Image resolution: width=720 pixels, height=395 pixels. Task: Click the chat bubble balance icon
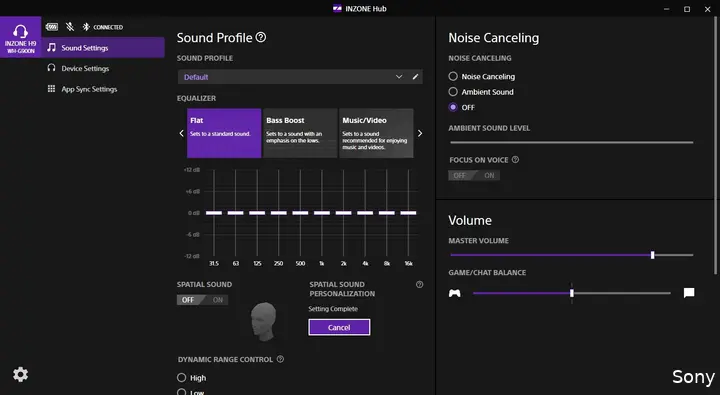tap(689, 293)
